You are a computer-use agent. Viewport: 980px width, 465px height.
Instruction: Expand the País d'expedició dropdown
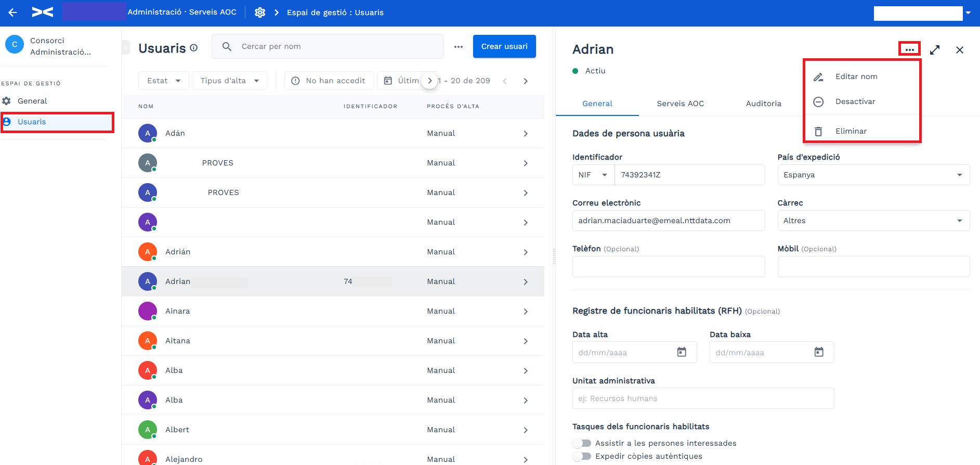pyautogui.click(x=873, y=175)
